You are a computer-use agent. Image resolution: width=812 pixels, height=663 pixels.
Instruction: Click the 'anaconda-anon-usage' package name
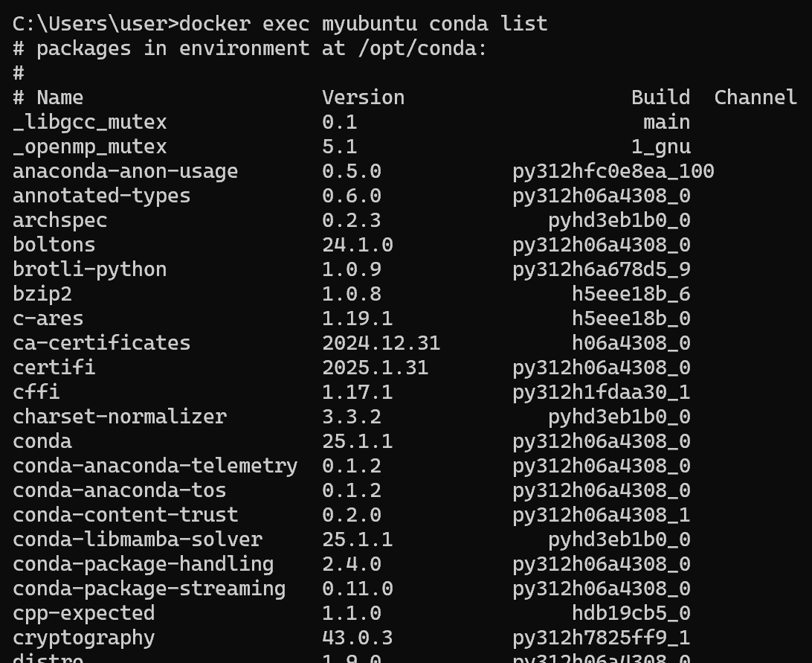point(125,171)
